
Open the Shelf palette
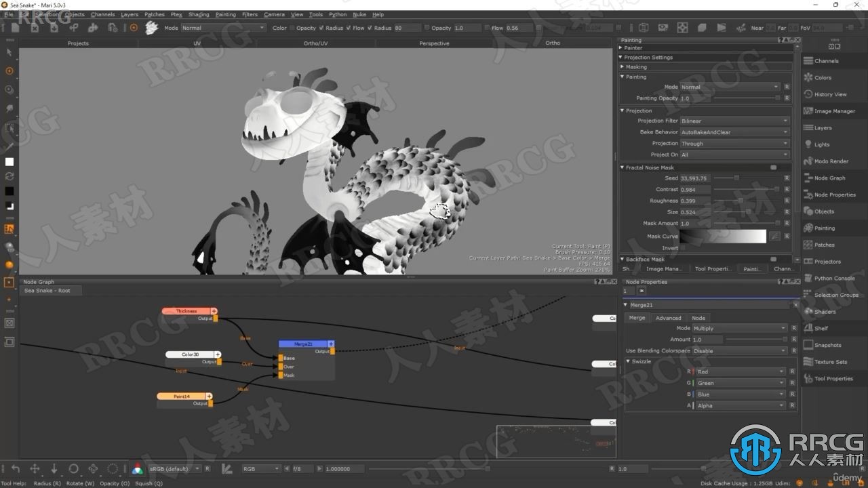coord(808,328)
